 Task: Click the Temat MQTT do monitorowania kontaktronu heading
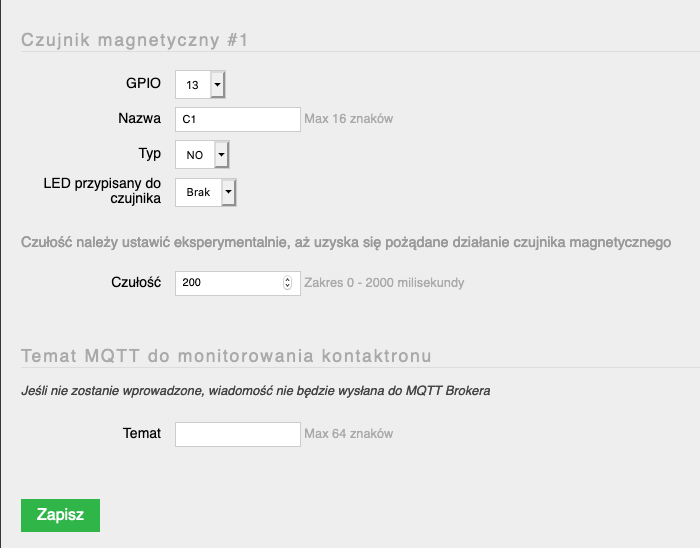[x=226, y=356]
